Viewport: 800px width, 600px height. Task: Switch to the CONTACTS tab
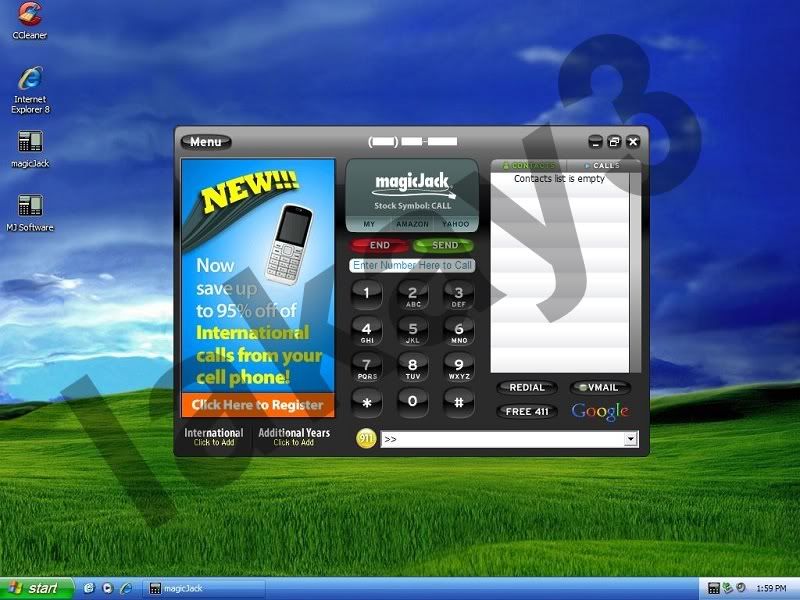coord(528,164)
